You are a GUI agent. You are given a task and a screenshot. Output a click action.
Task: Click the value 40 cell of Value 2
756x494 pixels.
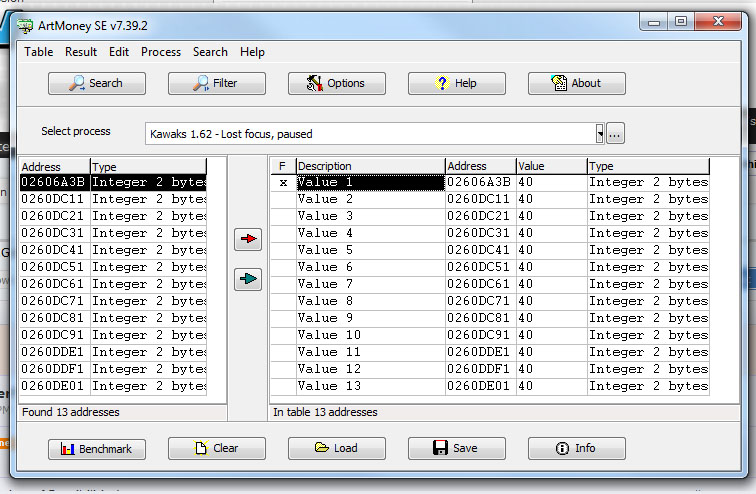[552, 200]
